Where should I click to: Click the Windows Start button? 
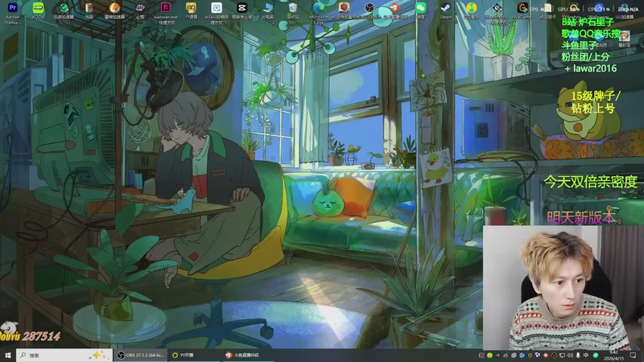click(x=8, y=355)
